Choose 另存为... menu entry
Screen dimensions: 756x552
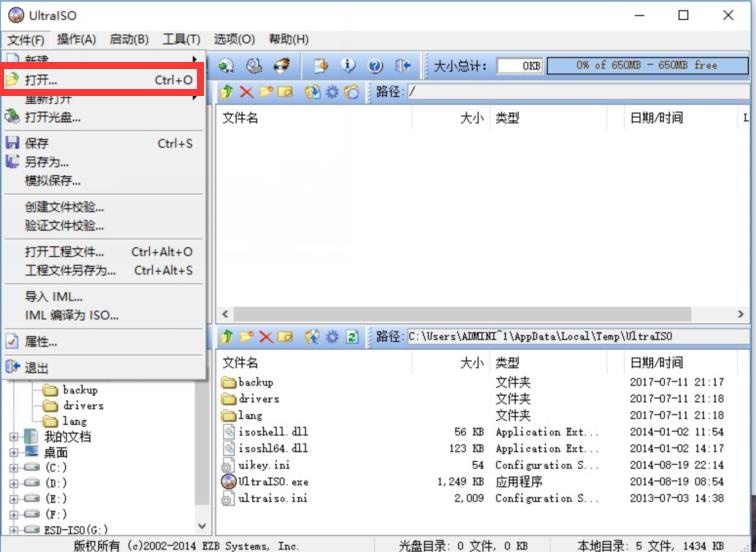104,162
